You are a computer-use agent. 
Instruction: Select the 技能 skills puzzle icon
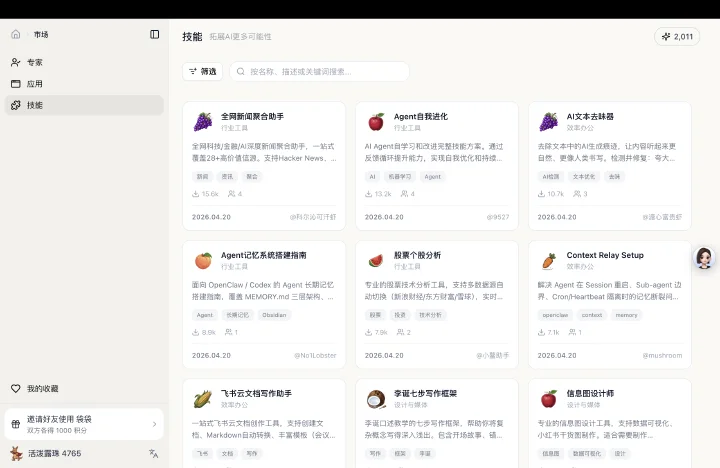[16, 105]
